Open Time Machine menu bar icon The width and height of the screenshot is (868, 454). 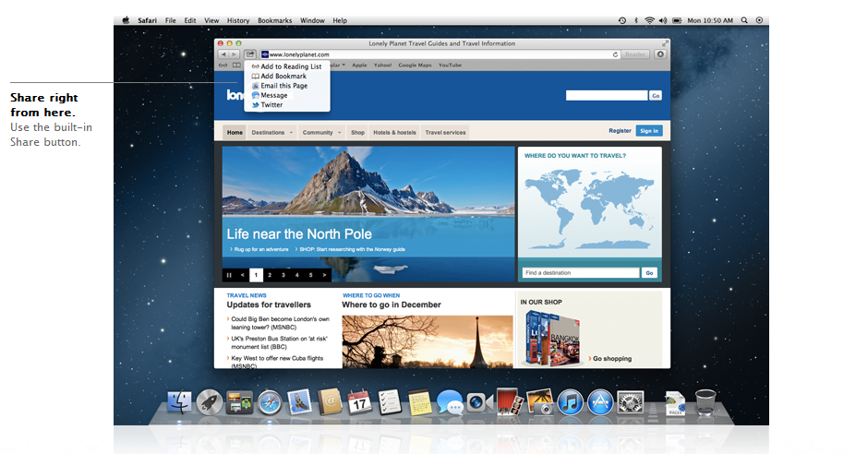(x=622, y=20)
